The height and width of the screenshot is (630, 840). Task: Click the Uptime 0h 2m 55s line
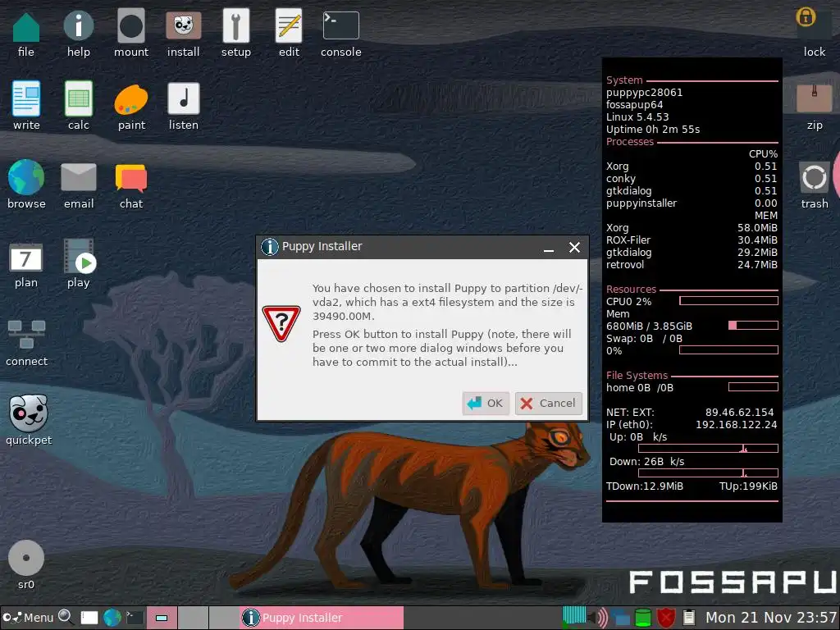pos(653,130)
